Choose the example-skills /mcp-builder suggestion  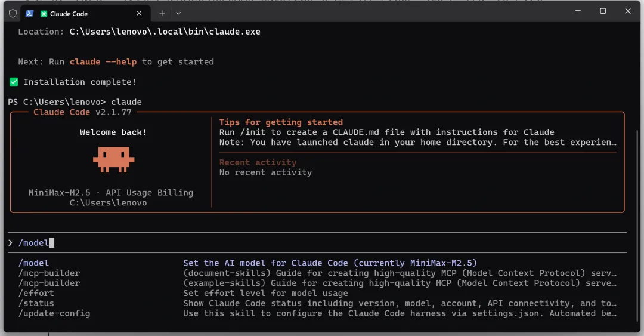[x=49, y=283]
